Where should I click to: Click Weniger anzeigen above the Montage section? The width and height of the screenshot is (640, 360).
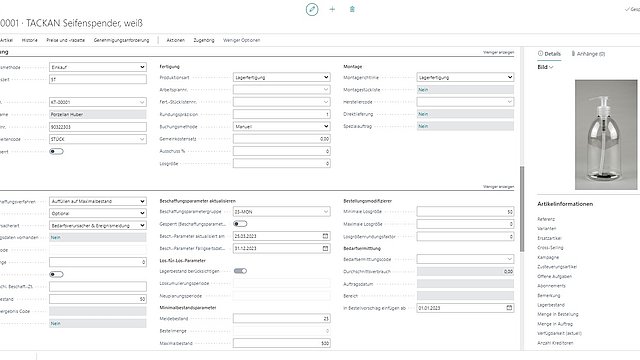pos(498,52)
